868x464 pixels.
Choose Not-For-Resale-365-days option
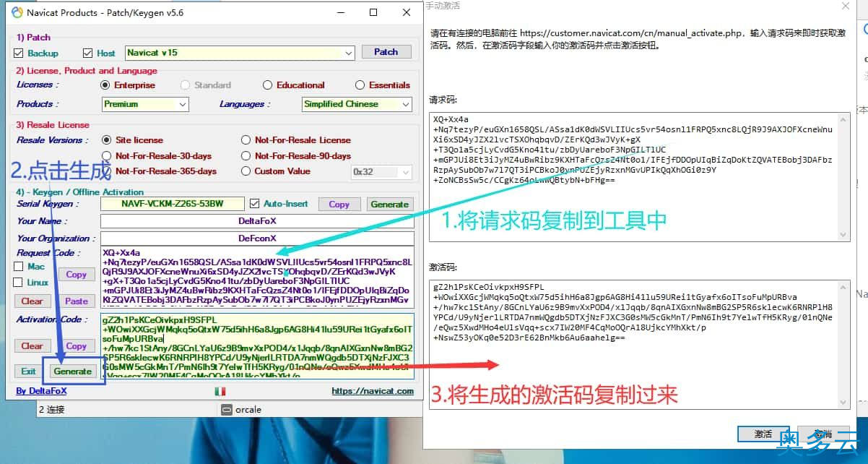[107, 171]
